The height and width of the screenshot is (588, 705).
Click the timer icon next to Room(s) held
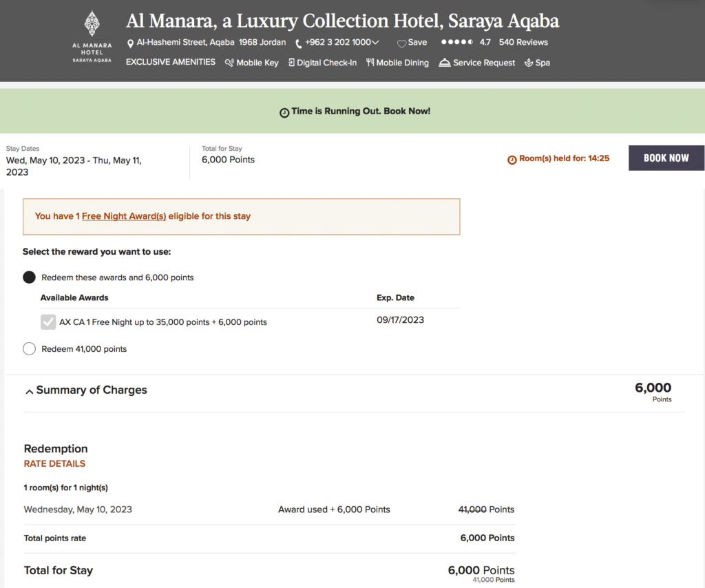512,158
